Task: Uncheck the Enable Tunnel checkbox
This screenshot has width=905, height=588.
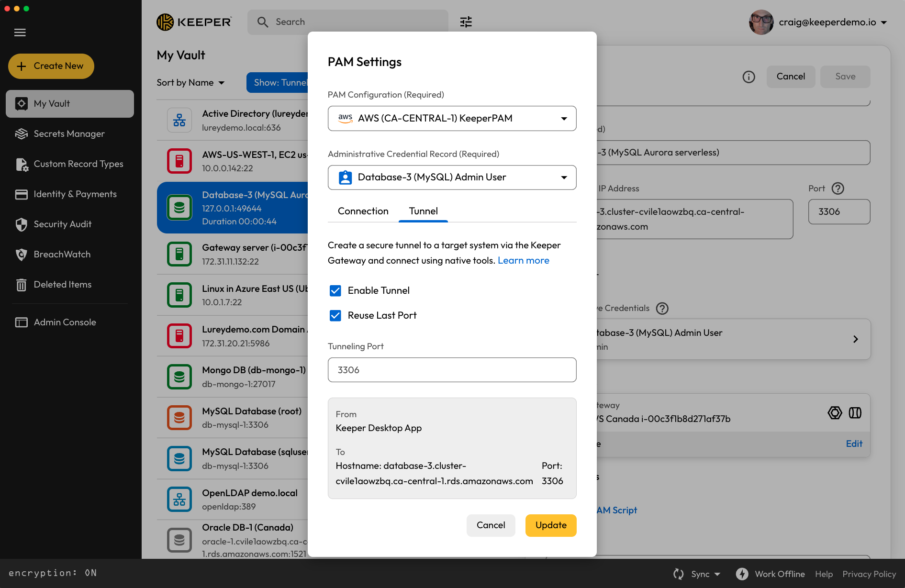Action: tap(335, 291)
